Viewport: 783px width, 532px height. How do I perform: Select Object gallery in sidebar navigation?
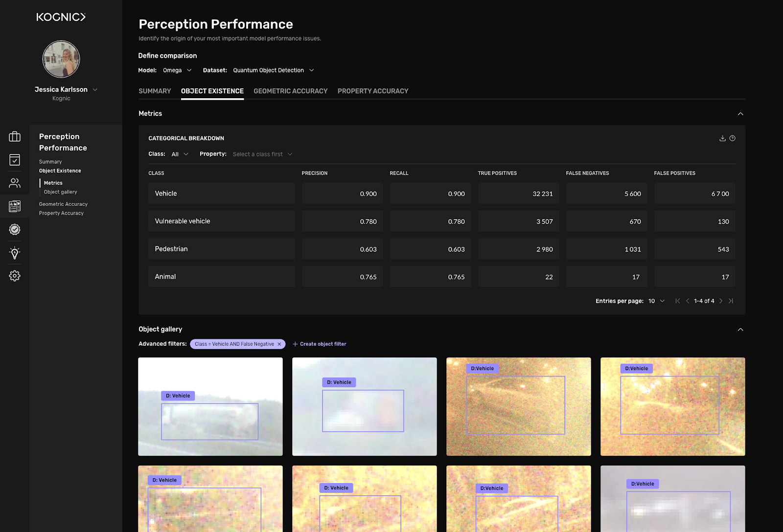pos(61,192)
